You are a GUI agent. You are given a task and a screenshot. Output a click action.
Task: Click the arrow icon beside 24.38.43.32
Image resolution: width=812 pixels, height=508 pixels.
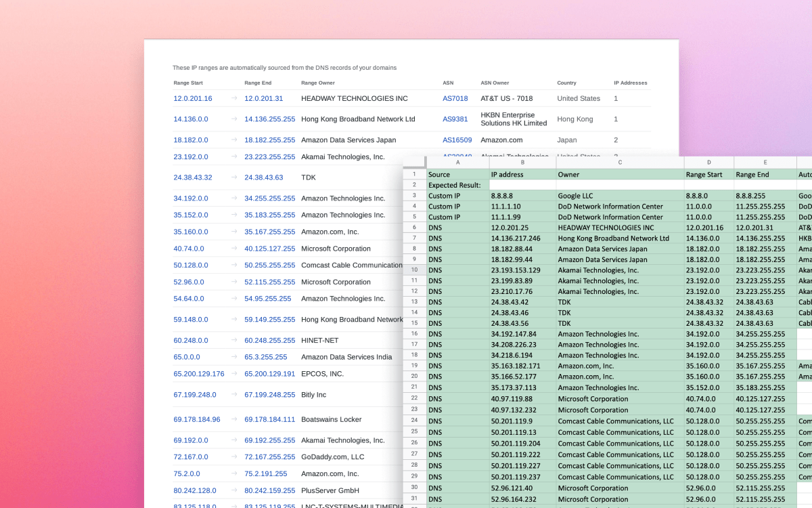234,177
